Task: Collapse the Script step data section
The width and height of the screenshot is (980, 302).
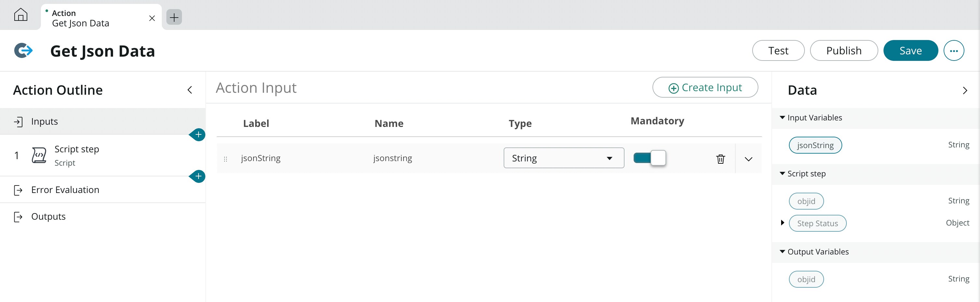Action: 782,174
